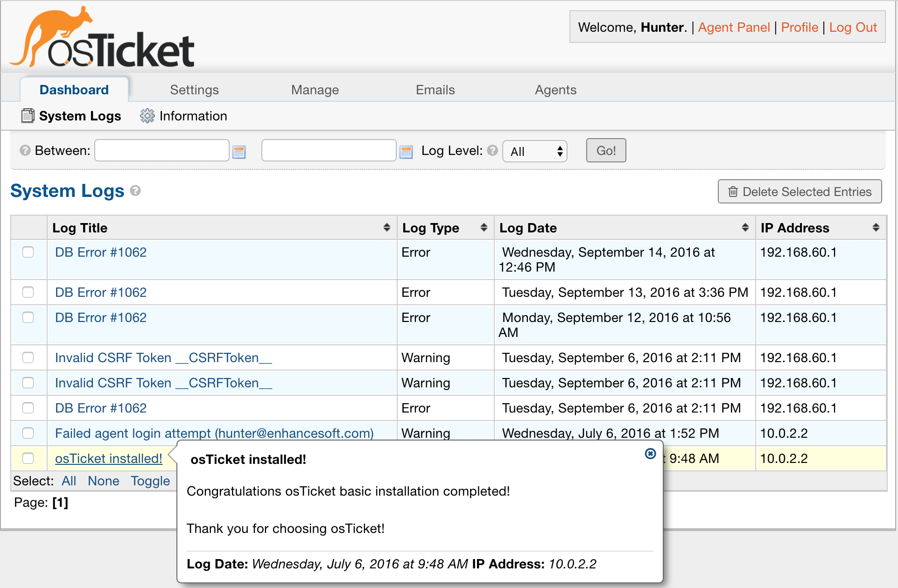The width and height of the screenshot is (898, 588).
Task: Select None log entries
Action: (x=102, y=482)
